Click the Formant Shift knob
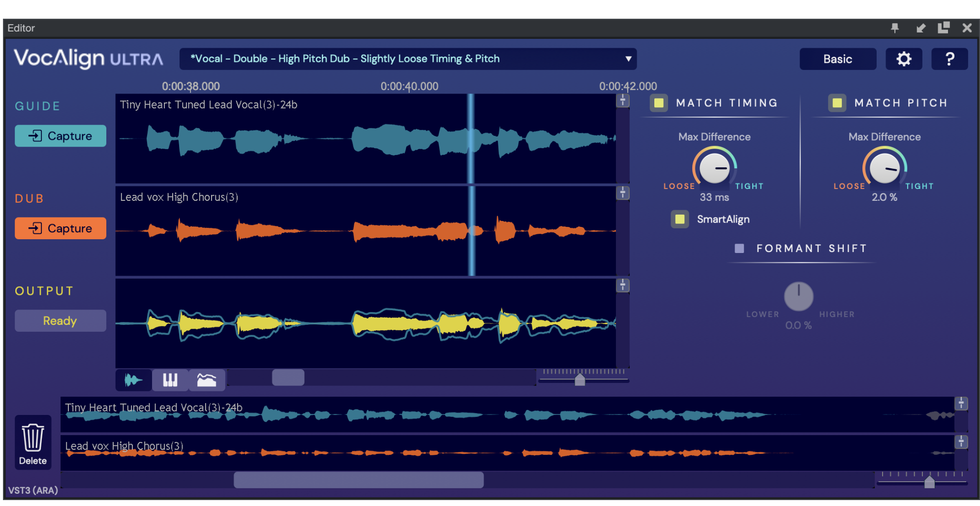 point(798,296)
